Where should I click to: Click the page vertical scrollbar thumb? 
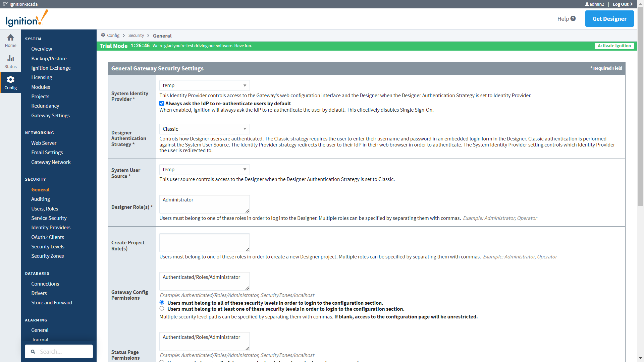pos(641,106)
